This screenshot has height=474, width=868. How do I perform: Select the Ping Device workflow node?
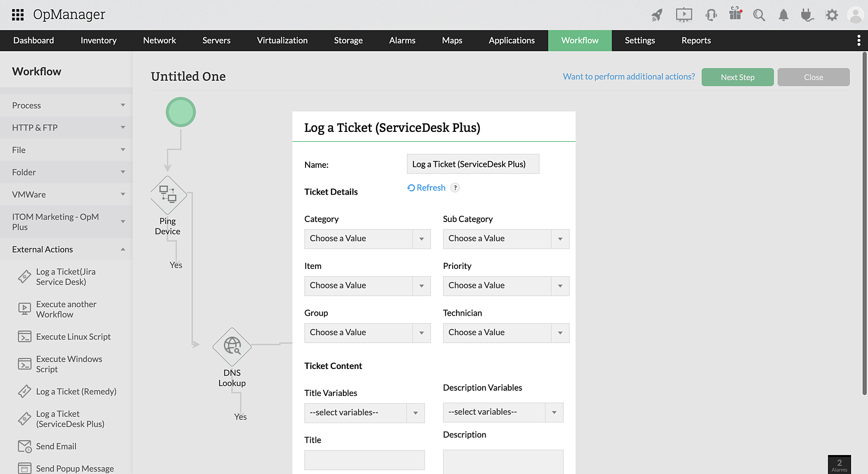point(168,194)
